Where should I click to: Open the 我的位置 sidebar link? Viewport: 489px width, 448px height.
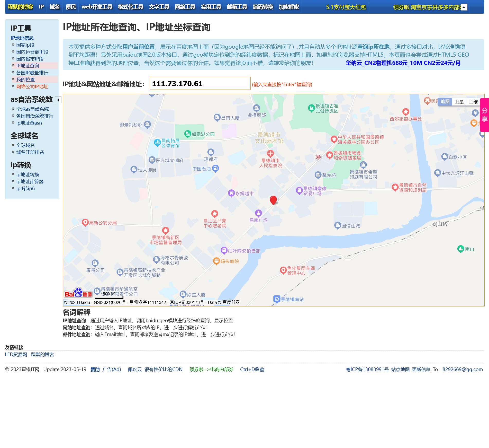(x=25, y=80)
